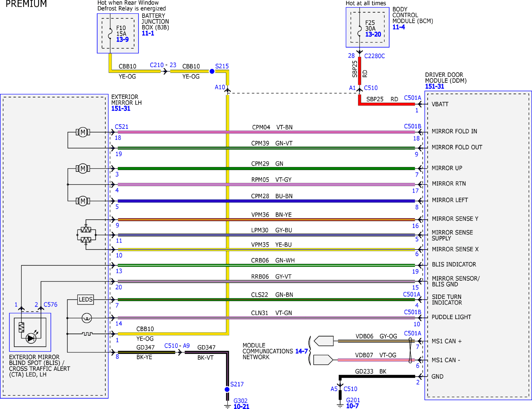Click C501B label above MIRROR FOLD IN
The image size is (532, 409).
point(413,126)
